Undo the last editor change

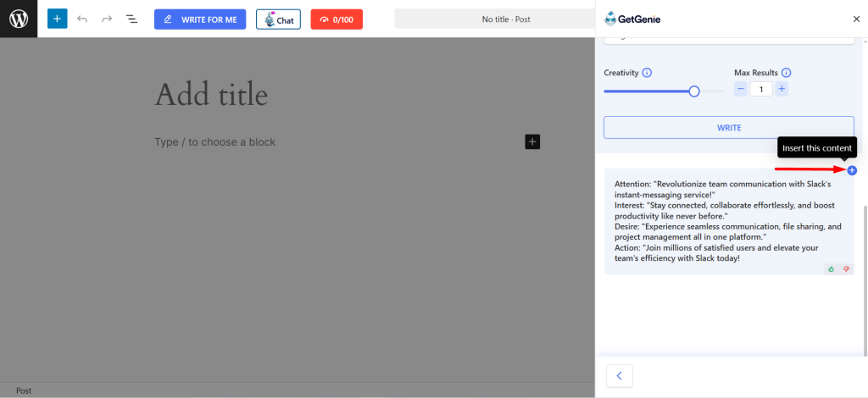(x=82, y=19)
